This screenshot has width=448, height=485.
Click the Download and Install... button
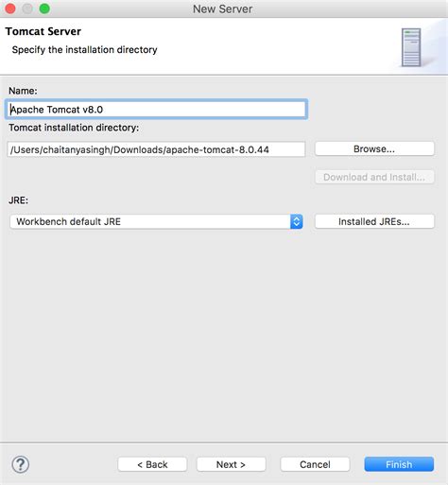pyautogui.click(x=374, y=177)
